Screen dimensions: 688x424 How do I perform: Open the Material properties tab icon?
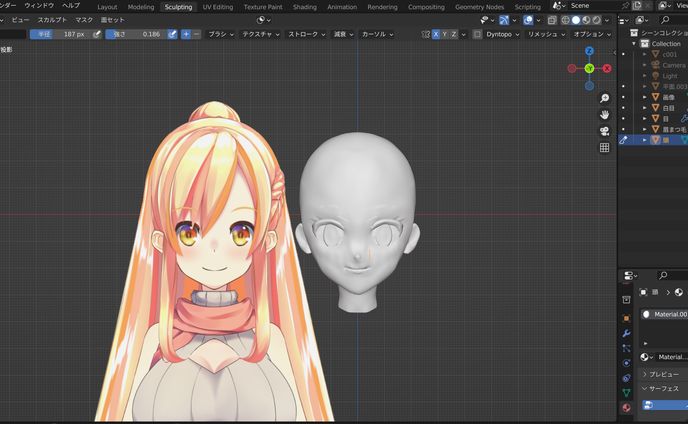point(627,407)
